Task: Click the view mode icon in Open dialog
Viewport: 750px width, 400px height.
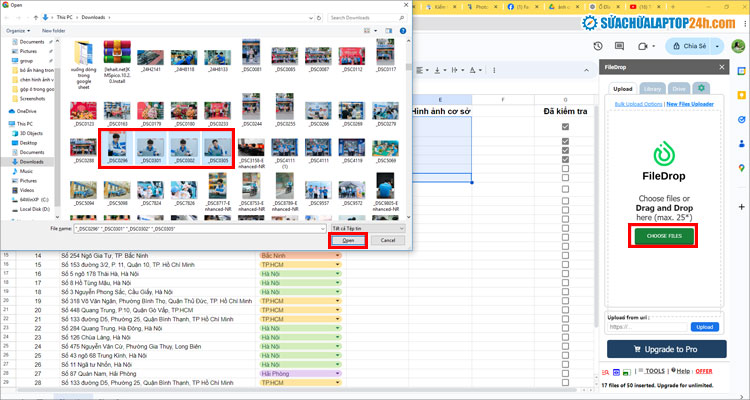Action: click(x=367, y=31)
